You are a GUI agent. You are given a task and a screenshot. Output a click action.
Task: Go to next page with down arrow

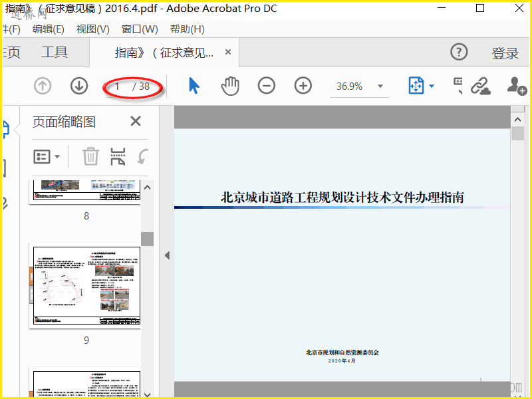pyautogui.click(x=79, y=86)
